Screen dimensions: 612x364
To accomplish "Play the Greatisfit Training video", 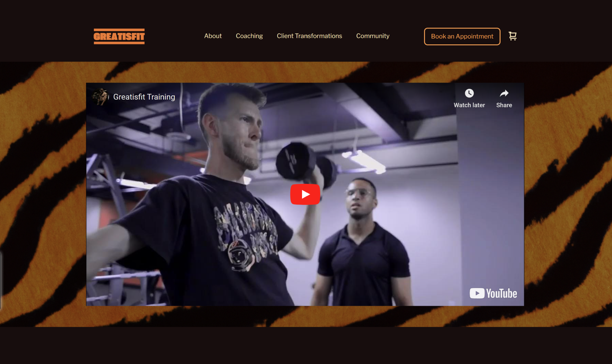I will tap(305, 194).
